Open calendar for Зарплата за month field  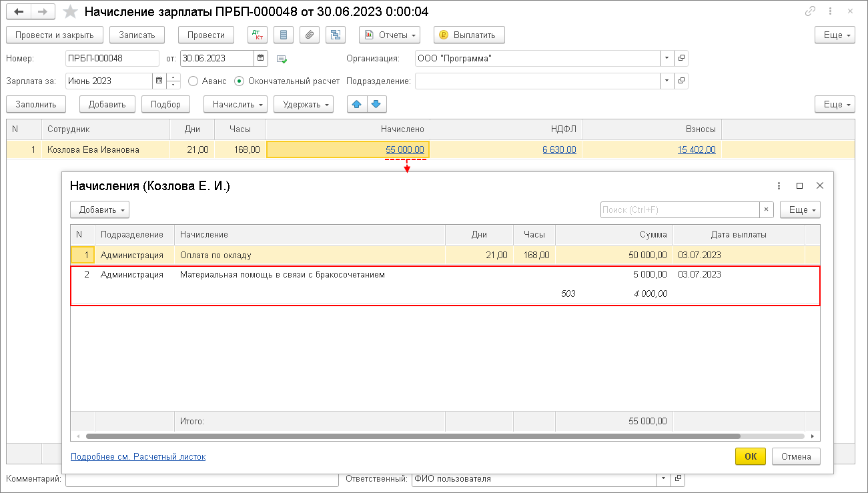pyautogui.click(x=159, y=81)
